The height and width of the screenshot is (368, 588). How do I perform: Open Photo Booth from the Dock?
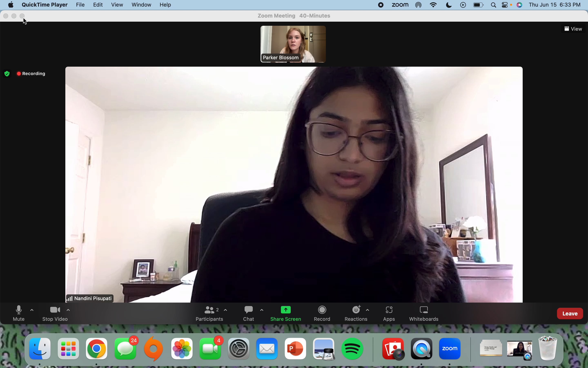click(x=393, y=349)
